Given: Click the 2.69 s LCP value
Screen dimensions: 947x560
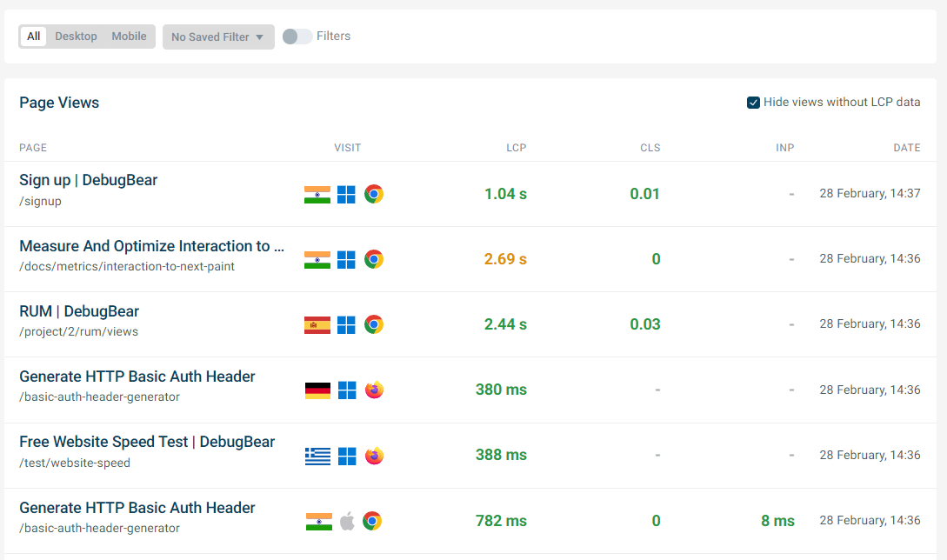Looking at the screenshot, I should pyautogui.click(x=505, y=259).
